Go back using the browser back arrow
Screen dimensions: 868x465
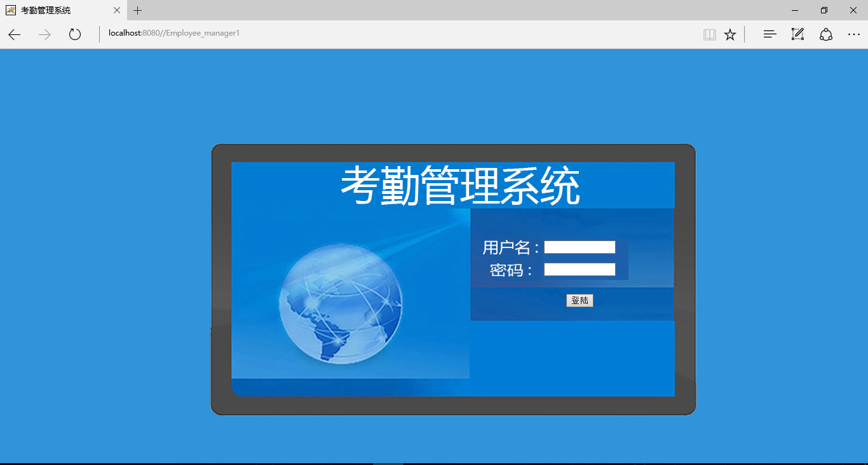coord(14,34)
